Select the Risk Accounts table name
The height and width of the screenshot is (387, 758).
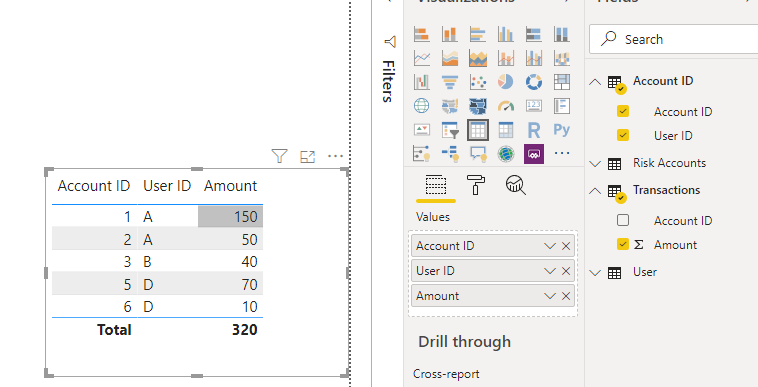[x=670, y=163]
